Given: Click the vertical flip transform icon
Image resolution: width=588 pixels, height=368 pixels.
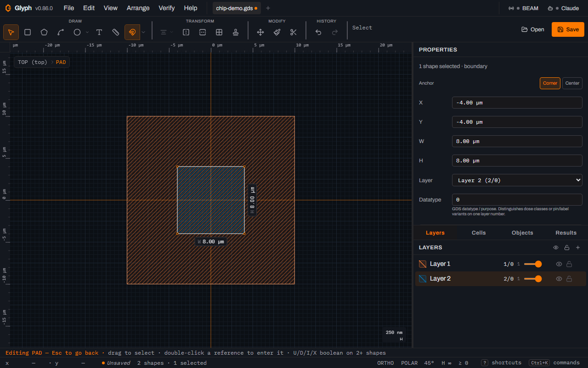Looking at the screenshot, I should coord(203,32).
